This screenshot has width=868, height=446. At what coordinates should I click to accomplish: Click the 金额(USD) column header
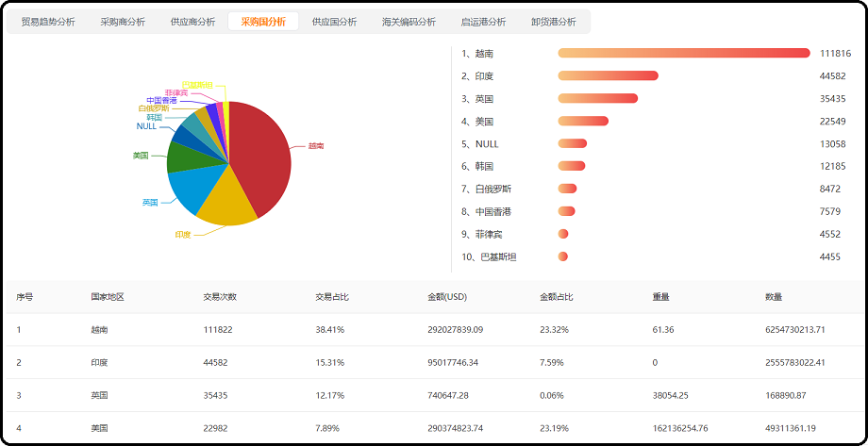pos(448,297)
